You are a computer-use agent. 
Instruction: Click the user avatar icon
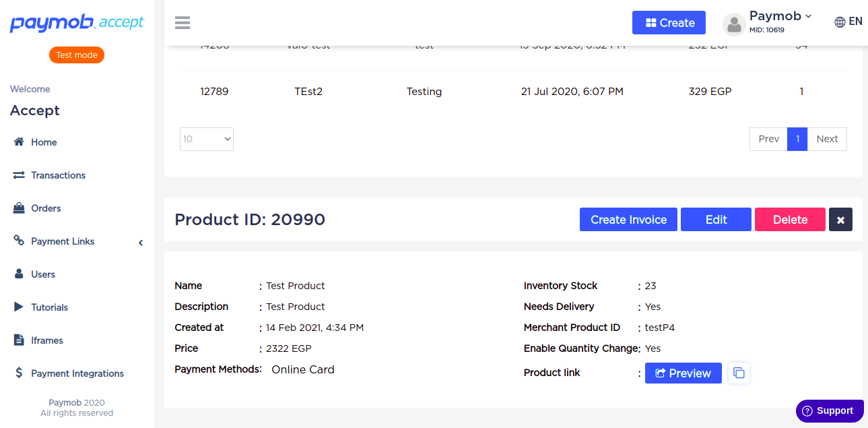734,24
